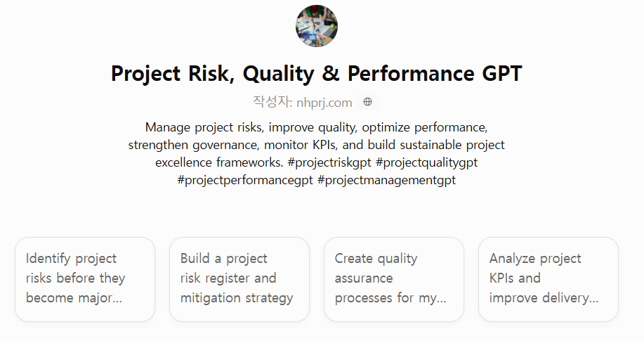Image resolution: width=644 pixels, height=341 pixels.
Task: Click 'improve delivery…' text in fourth card
Action: (544, 297)
